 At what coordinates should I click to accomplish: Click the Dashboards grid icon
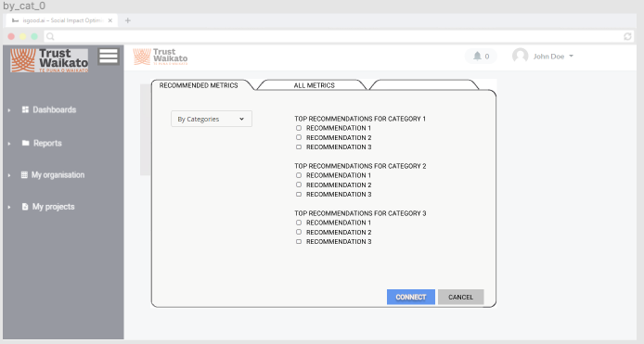click(x=25, y=109)
